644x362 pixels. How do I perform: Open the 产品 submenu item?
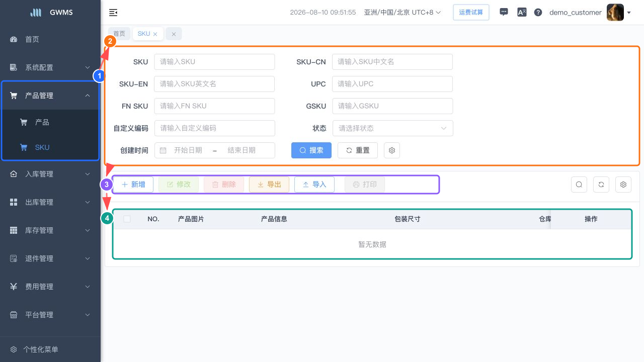(x=50, y=122)
